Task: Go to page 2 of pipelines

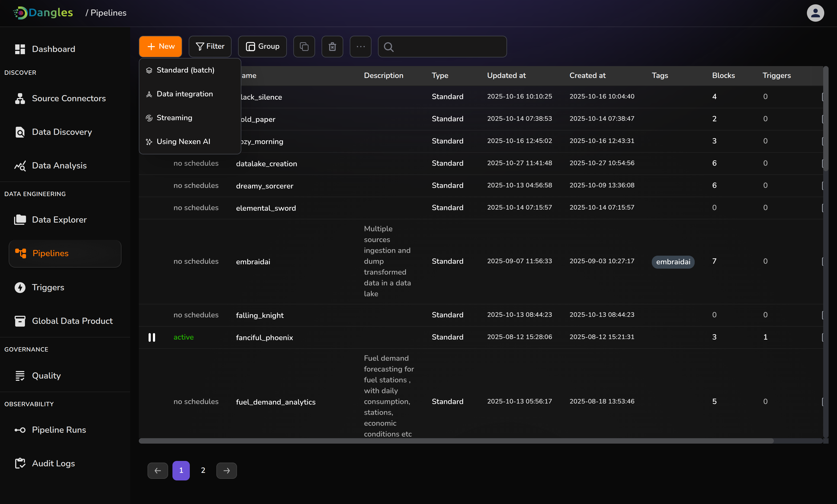Action: [x=203, y=470]
